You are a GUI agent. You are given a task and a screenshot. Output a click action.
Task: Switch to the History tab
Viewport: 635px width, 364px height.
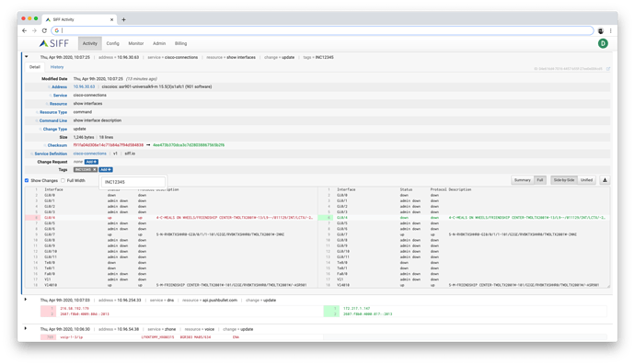57,67
